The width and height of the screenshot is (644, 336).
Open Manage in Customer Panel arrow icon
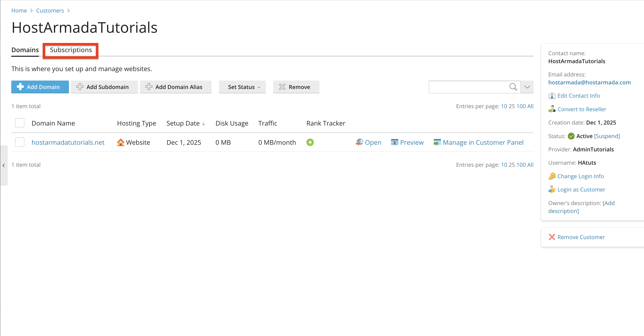click(x=437, y=142)
